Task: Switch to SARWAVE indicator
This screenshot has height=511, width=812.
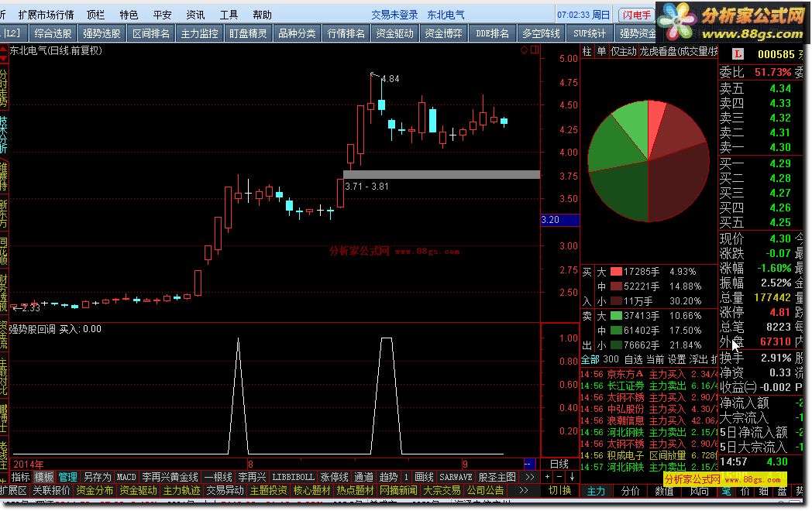Action: [456, 477]
